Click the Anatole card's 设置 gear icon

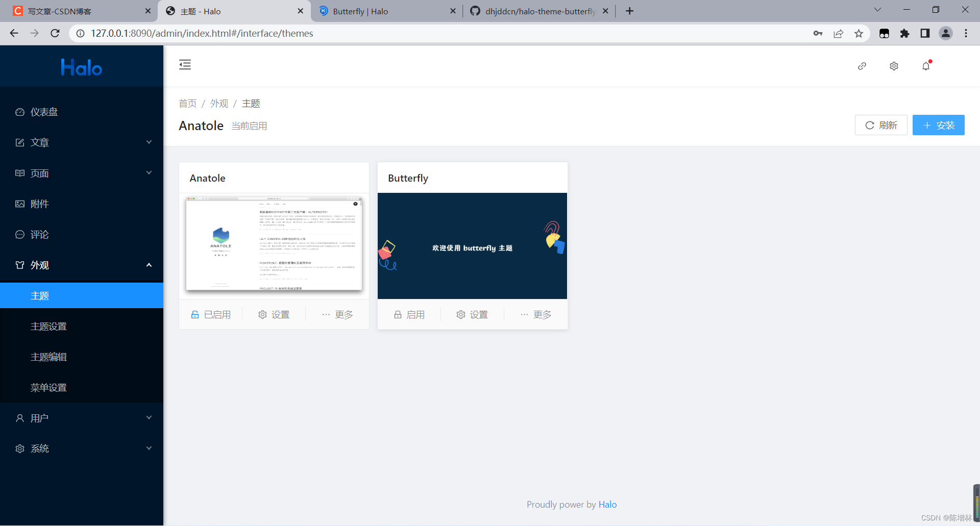click(x=262, y=315)
